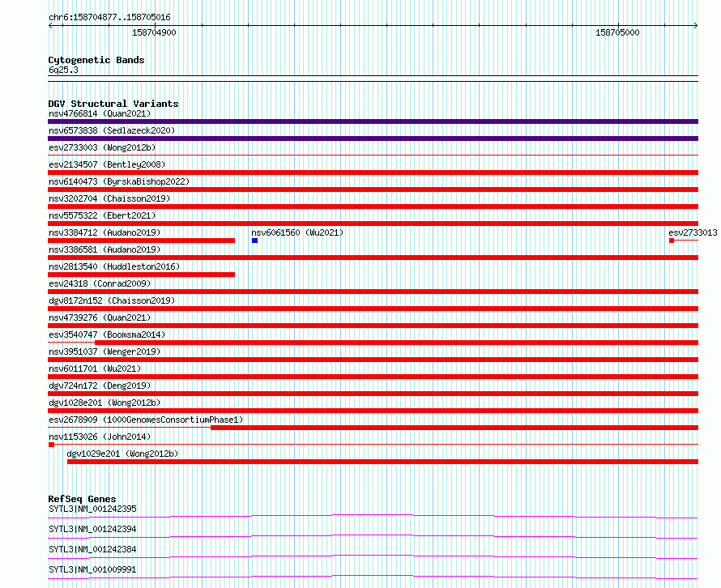Click dgv1028e201 (Wong2012b) label
The image size is (721, 588).
pyautogui.click(x=105, y=403)
